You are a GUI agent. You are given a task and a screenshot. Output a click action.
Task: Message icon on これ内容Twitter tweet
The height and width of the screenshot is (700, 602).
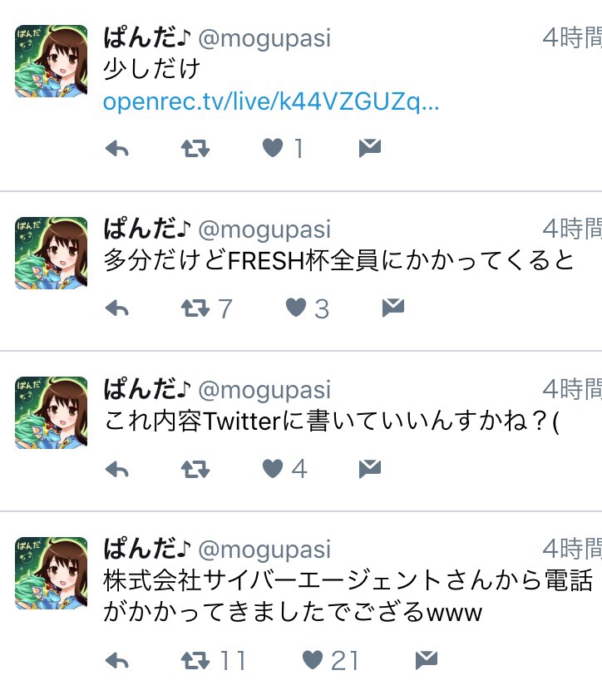click(370, 468)
